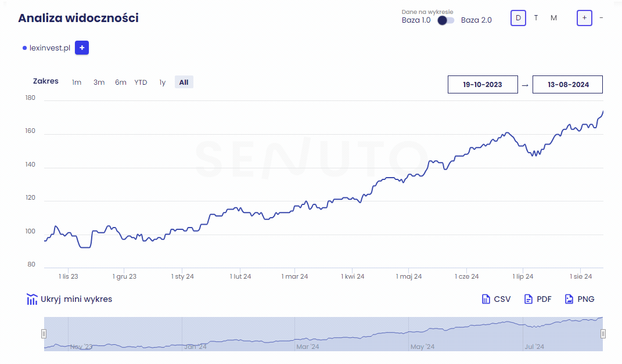Click the left handle of the mini chart

coord(44,334)
